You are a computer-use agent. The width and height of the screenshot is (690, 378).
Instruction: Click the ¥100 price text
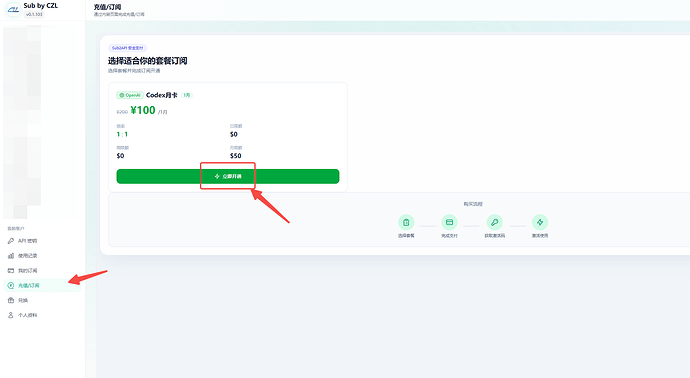point(143,110)
